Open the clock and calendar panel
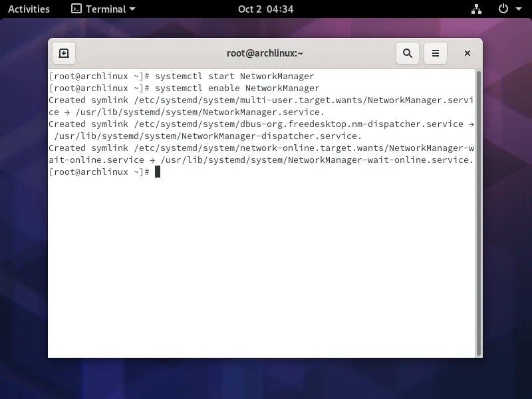Image resolution: width=532 pixels, height=399 pixels. 265,9
